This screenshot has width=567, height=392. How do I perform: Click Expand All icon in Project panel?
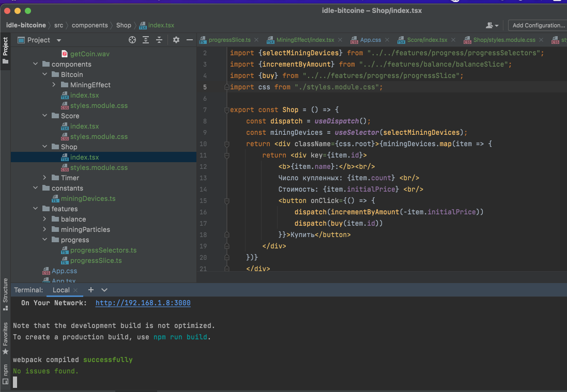[146, 40]
